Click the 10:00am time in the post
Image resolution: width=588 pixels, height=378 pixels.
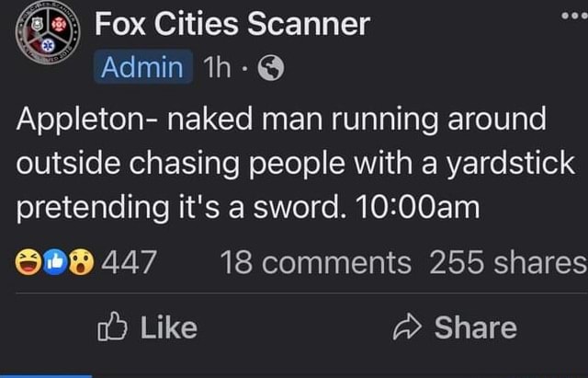(418, 207)
